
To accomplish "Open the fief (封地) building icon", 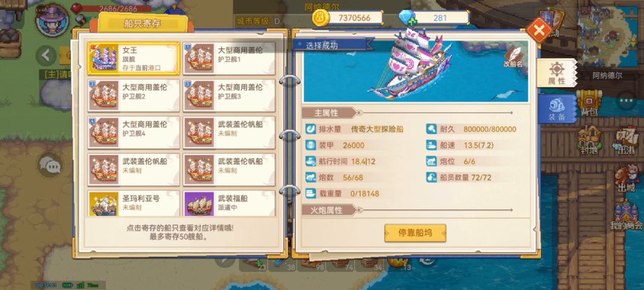I will (589, 140).
